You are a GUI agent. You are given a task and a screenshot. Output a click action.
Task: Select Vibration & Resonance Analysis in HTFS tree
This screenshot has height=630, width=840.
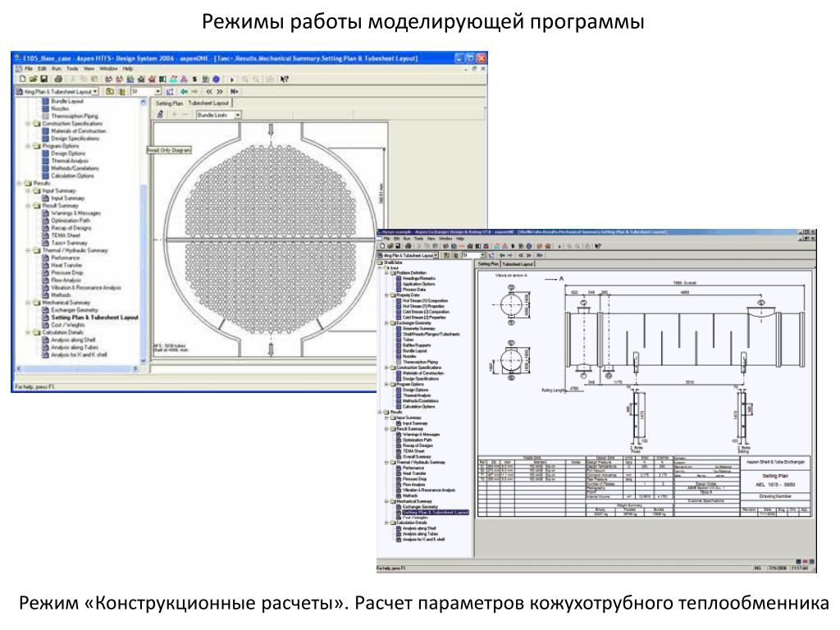click(85, 288)
